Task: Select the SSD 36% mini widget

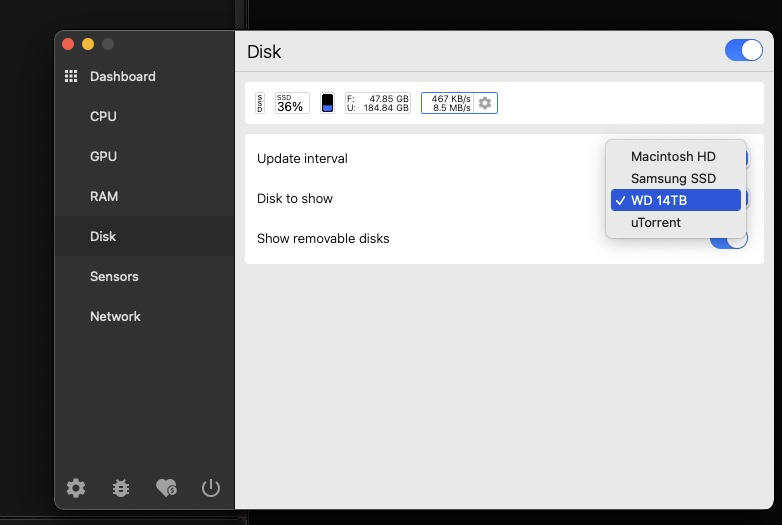Action: click(292, 103)
